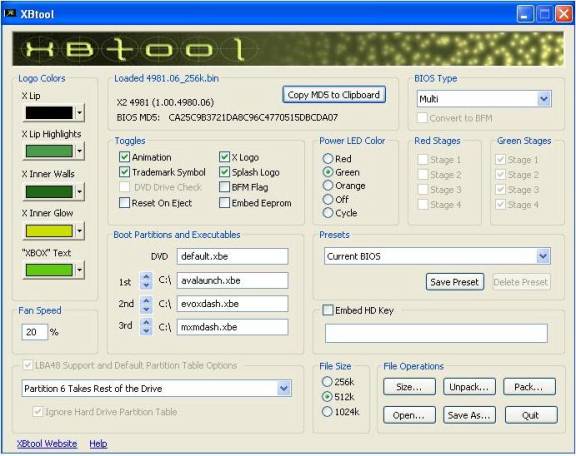Open X Inner Glow color dropdown arrow
The image size is (576, 456).
[79, 231]
